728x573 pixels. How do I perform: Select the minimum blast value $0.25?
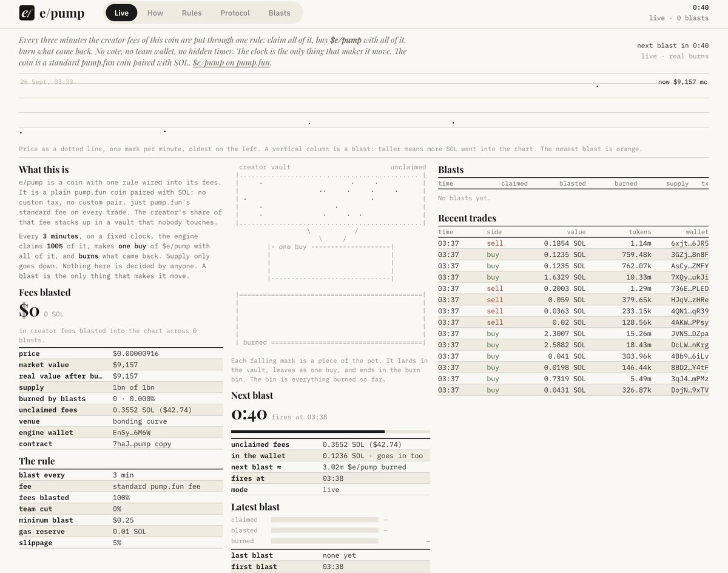coord(123,520)
